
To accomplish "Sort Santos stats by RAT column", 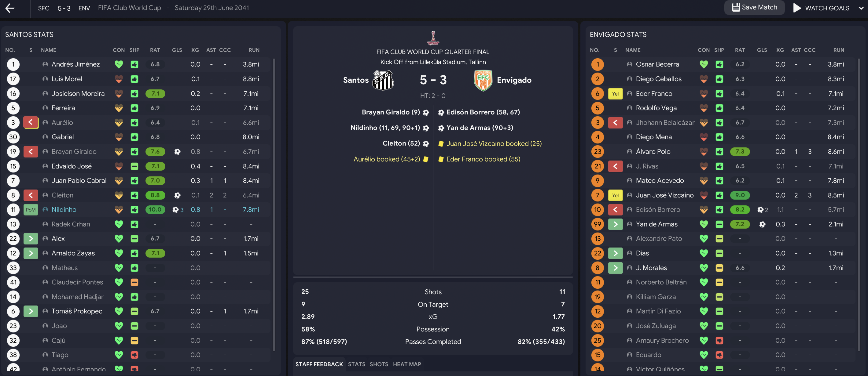I will tap(155, 50).
